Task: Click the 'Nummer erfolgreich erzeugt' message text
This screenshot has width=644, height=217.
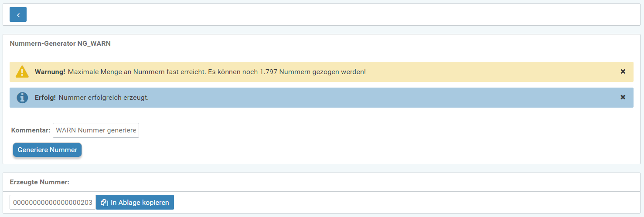Action: coord(103,98)
